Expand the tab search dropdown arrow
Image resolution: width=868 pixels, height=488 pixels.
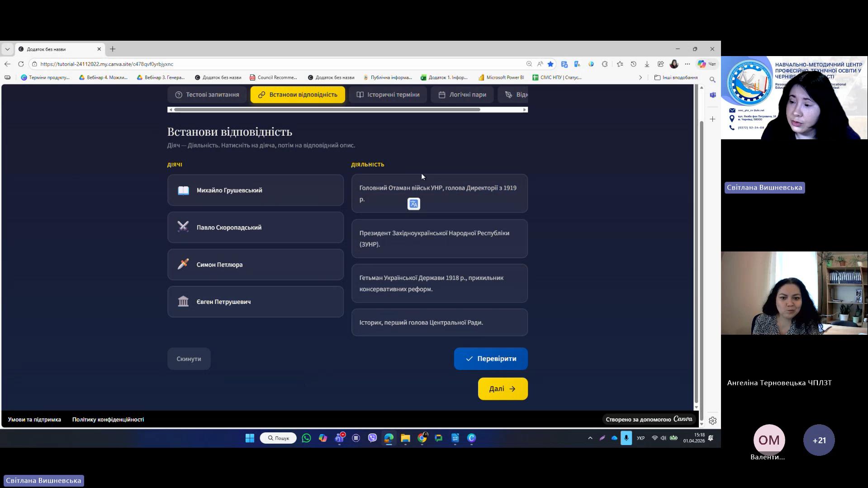coord(7,49)
